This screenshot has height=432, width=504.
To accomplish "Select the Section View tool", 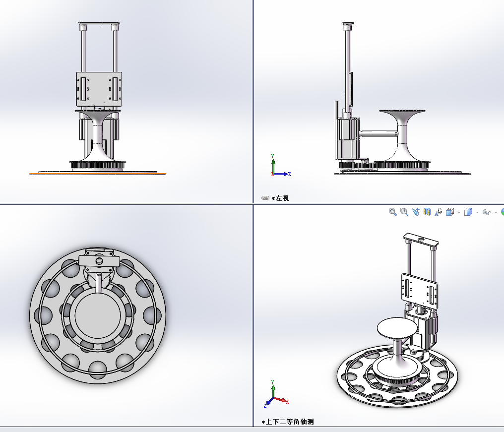I will click(427, 212).
